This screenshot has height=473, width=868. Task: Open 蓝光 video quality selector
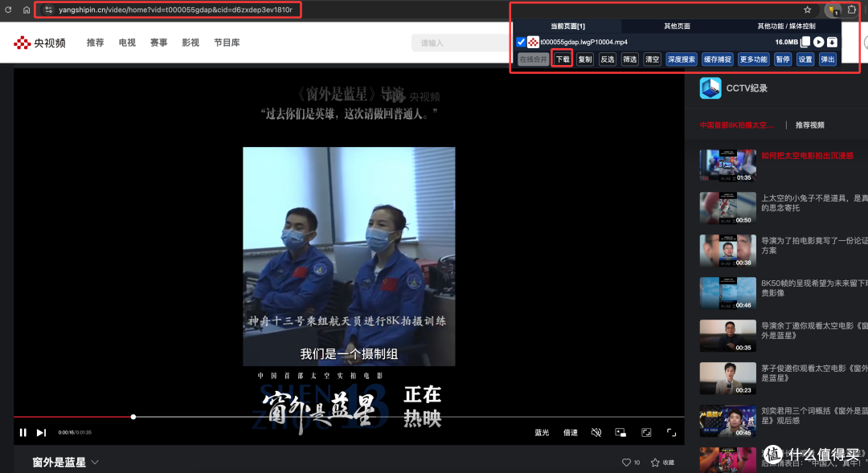tap(542, 433)
